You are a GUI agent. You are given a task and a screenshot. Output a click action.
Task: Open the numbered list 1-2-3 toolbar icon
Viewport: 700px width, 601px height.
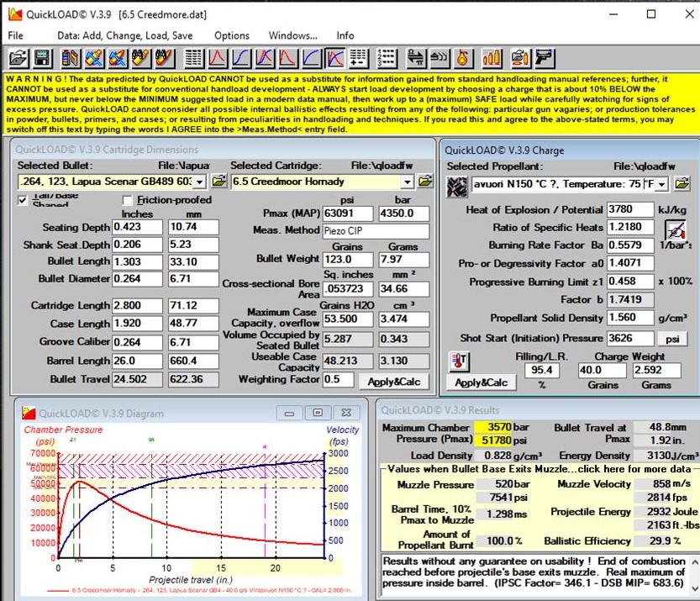(387, 59)
